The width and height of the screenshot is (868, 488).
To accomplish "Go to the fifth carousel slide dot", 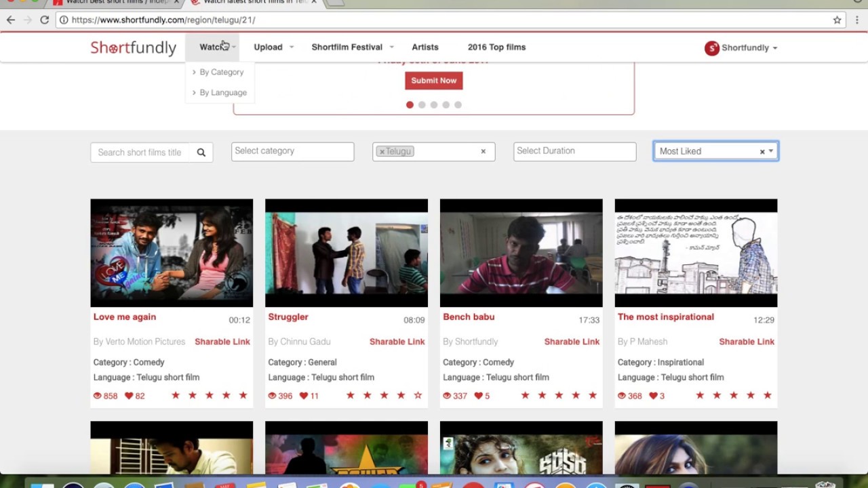I will tap(458, 105).
